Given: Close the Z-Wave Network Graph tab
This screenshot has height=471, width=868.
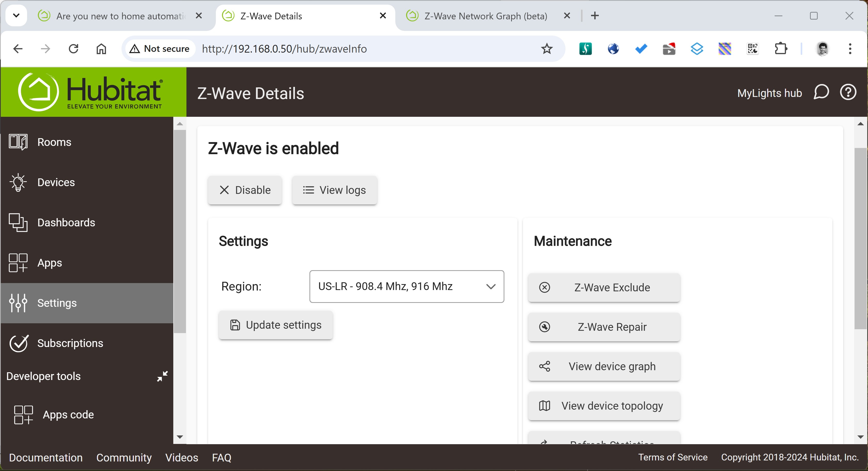Looking at the screenshot, I should tap(567, 15).
